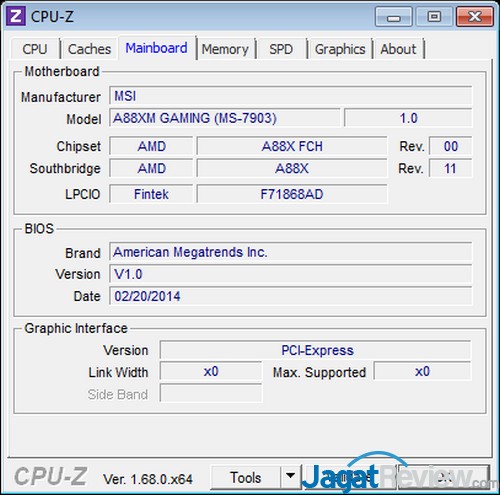Select the Southbridge A88X field
The width and height of the screenshot is (500, 495).
292,168
